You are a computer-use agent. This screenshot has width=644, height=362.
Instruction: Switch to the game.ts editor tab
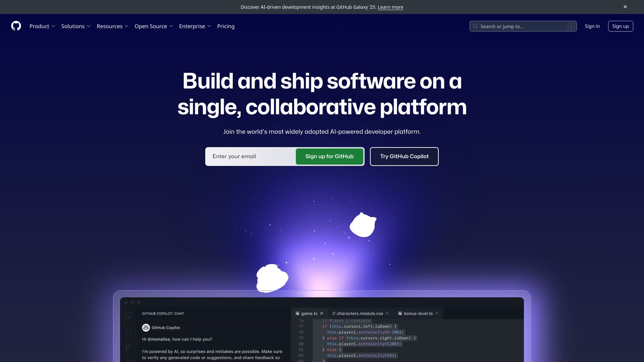point(309,313)
